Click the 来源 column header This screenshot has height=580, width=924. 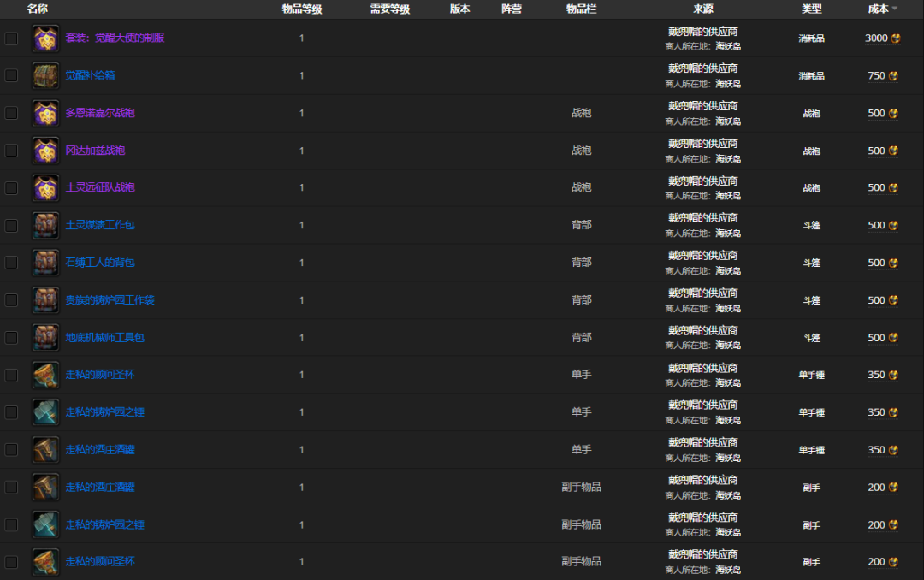pos(703,9)
